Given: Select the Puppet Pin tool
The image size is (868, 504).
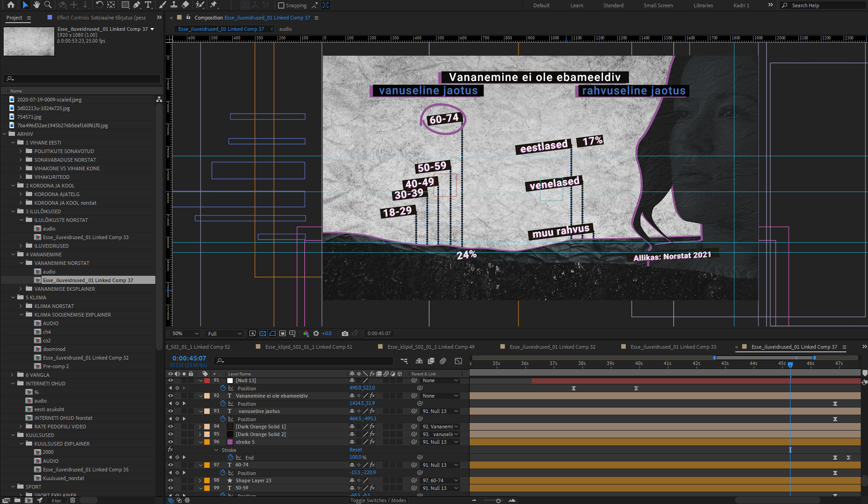Looking at the screenshot, I should coord(214,5).
